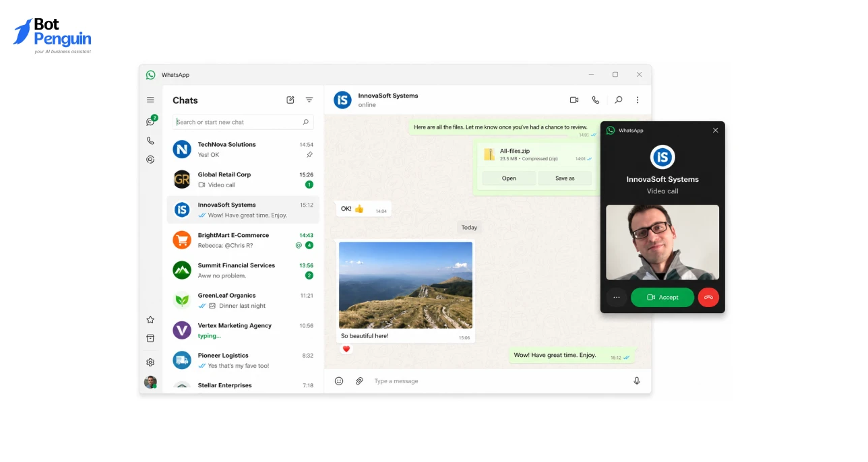Image resolution: width=868 pixels, height=462 pixels.
Task: Open Archived chats in the sidebar
Action: [x=150, y=338]
